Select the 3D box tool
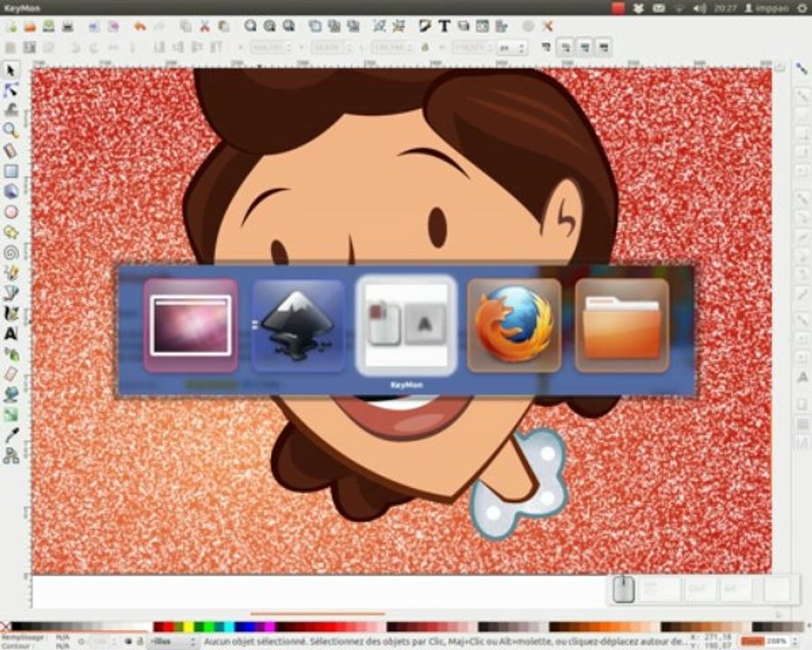 [x=11, y=191]
